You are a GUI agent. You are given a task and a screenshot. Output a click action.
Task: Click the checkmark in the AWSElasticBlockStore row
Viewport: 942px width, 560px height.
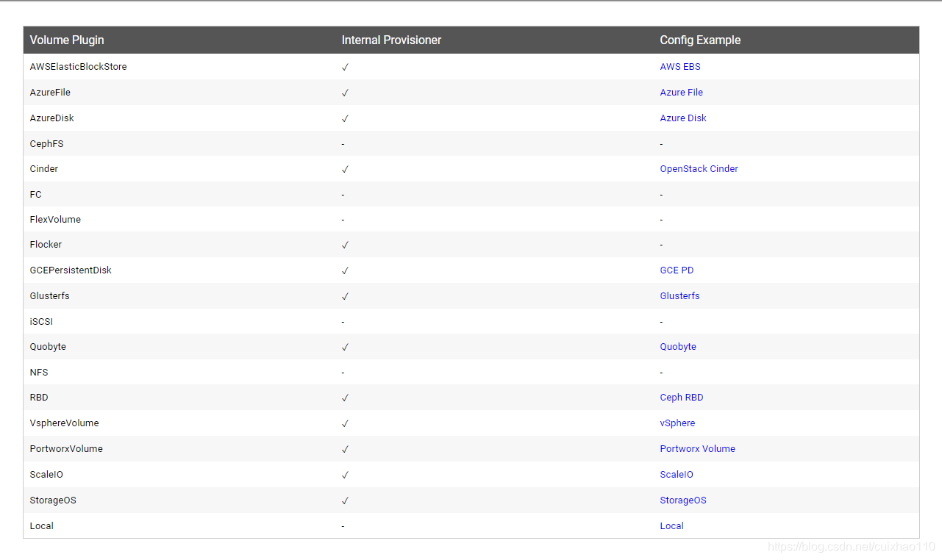tap(345, 67)
